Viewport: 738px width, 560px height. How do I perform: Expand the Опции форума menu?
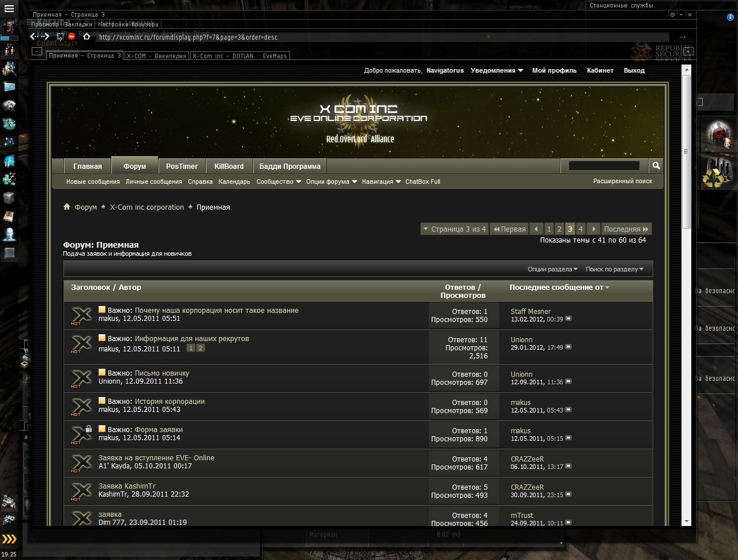[331, 181]
